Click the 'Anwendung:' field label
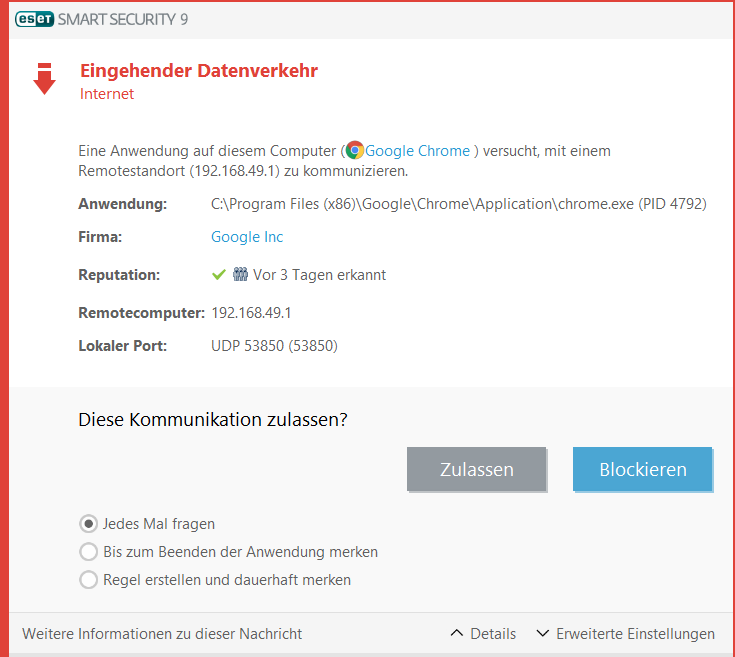Image resolution: width=735 pixels, height=657 pixels. click(123, 204)
